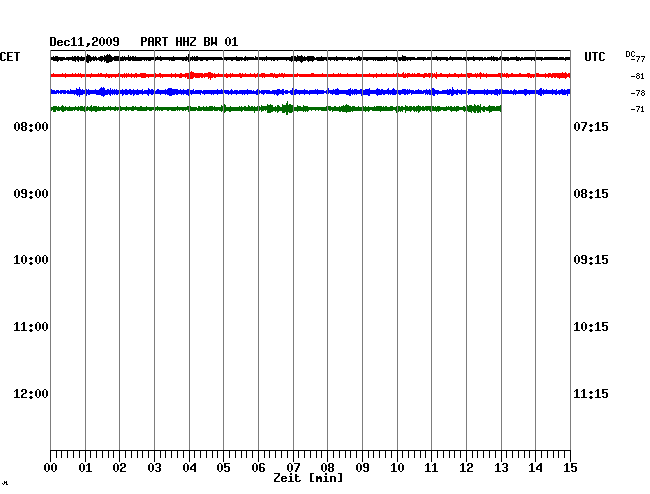
Task: Click the black seismogram trace
Action: click(x=310, y=59)
